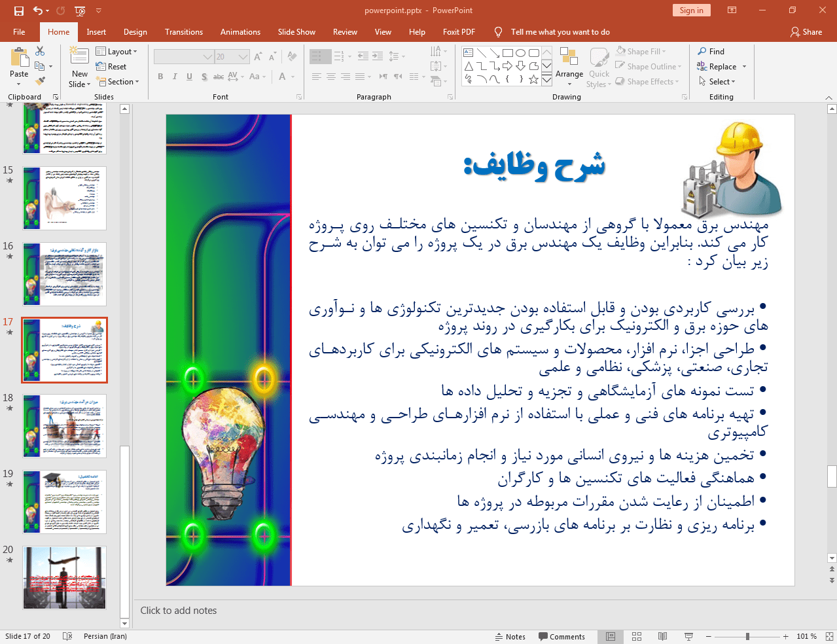This screenshot has width=837, height=644.
Task: Open the Shape Fill dropdown
Action: (x=641, y=52)
